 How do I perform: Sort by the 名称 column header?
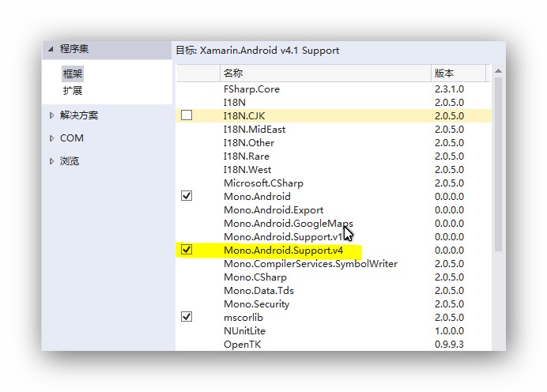(x=326, y=73)
